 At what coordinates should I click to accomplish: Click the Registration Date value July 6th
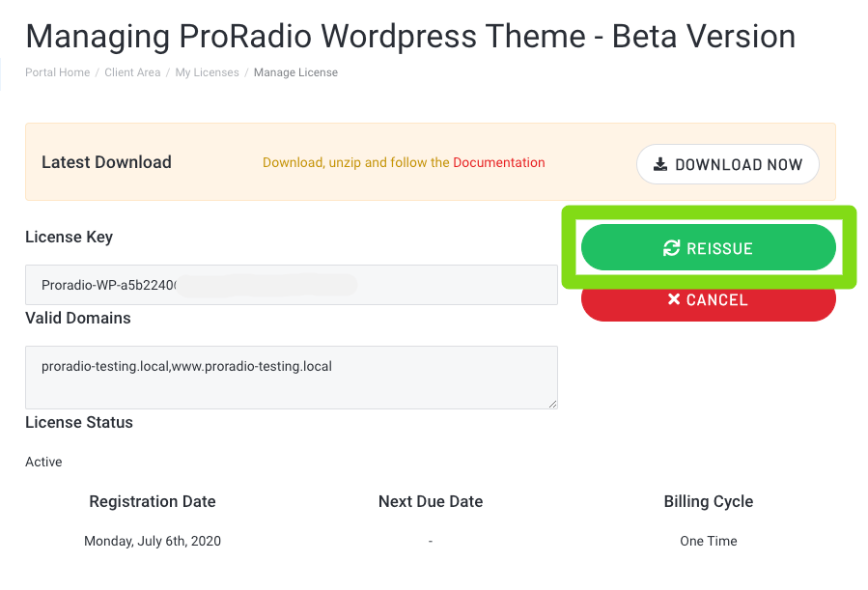click(153, 541)
